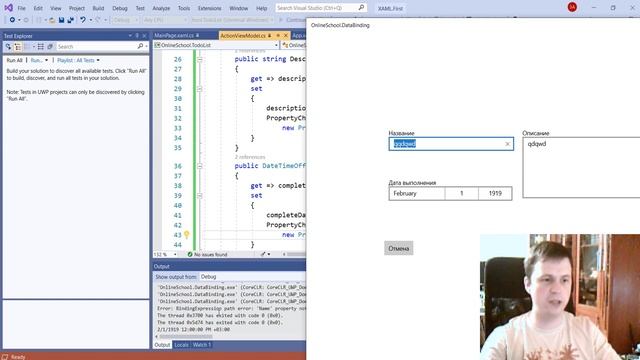Image resolution: width=640 pixels, height=360 pixels.
Task: Click the Описание text area
Action: click(x=581, y=168)
